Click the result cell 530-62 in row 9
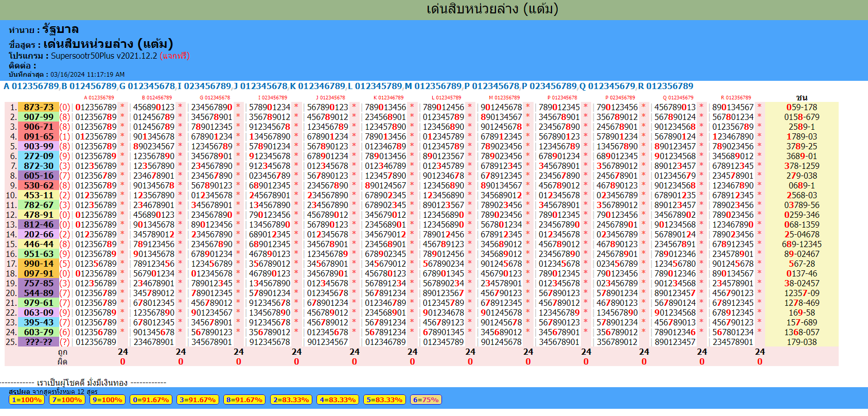868x416 pixels. click(39, 185)
